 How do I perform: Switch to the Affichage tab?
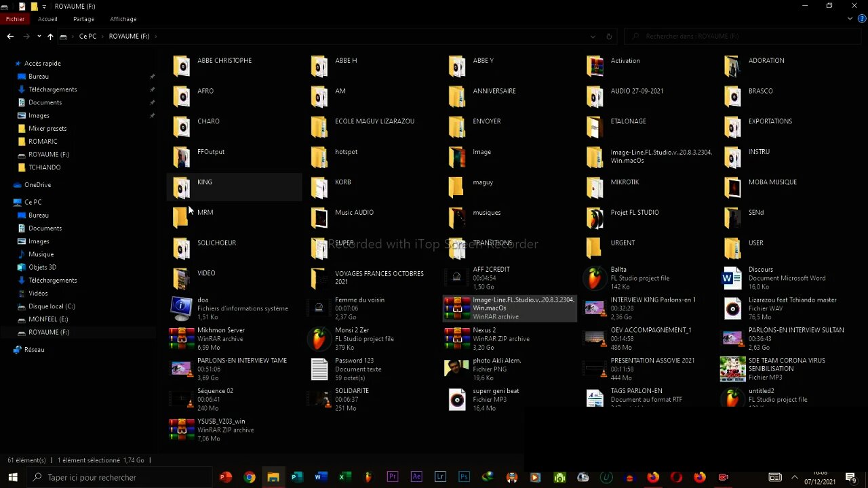[x=123, y=19]
